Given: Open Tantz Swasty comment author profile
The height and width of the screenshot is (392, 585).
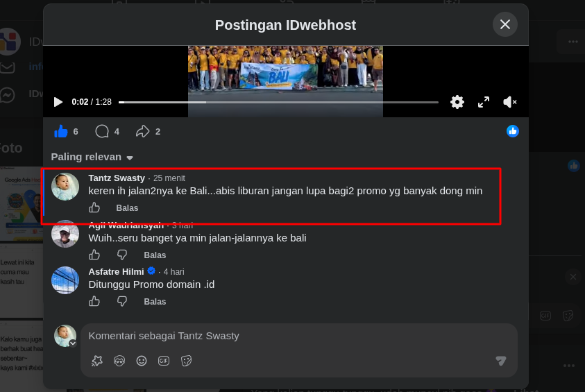Looking at the screenshot, I should (x=117, y=178).
